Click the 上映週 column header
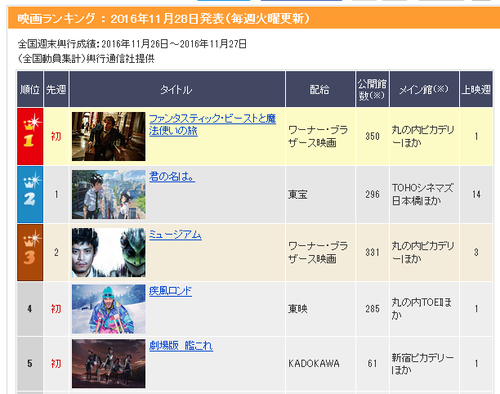 pos(476,89)
